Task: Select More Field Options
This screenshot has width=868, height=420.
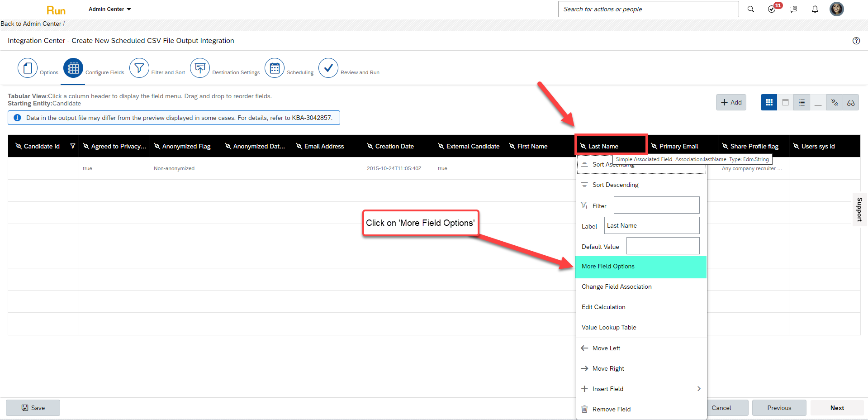Action: tap(641, 267)
